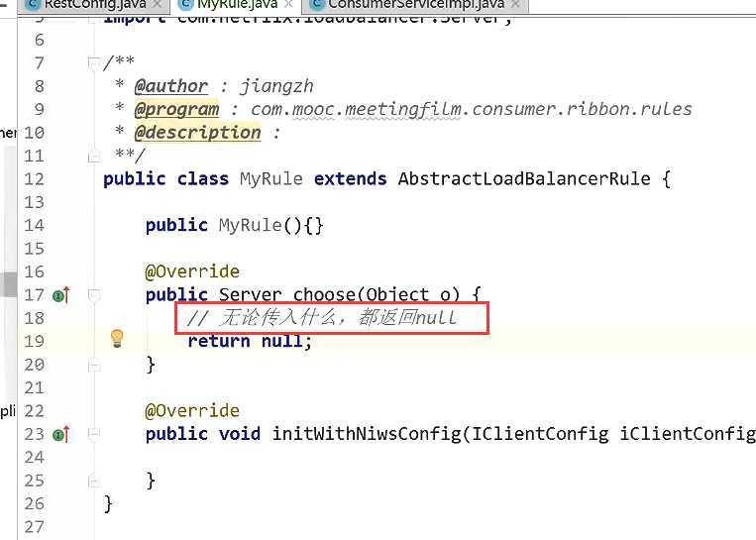
Task: Click the fold end marker on line 25
Action: (93, 481)
